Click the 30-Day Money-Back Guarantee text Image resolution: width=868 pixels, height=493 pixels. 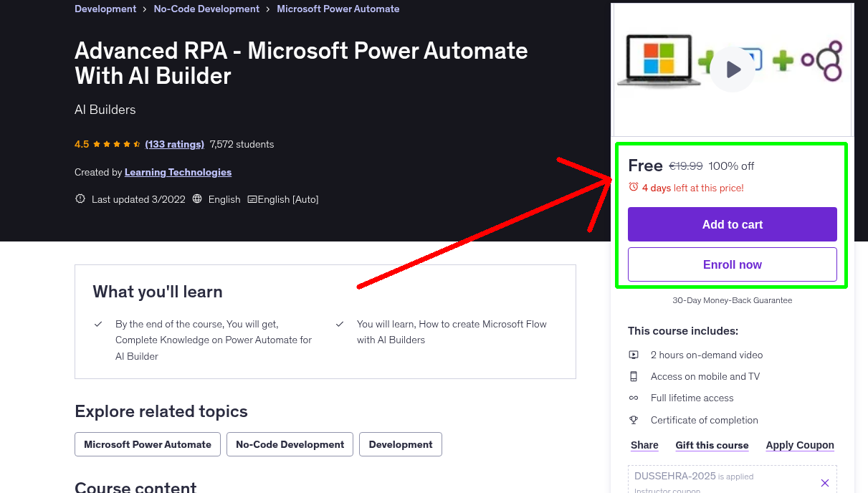point(733,300)
